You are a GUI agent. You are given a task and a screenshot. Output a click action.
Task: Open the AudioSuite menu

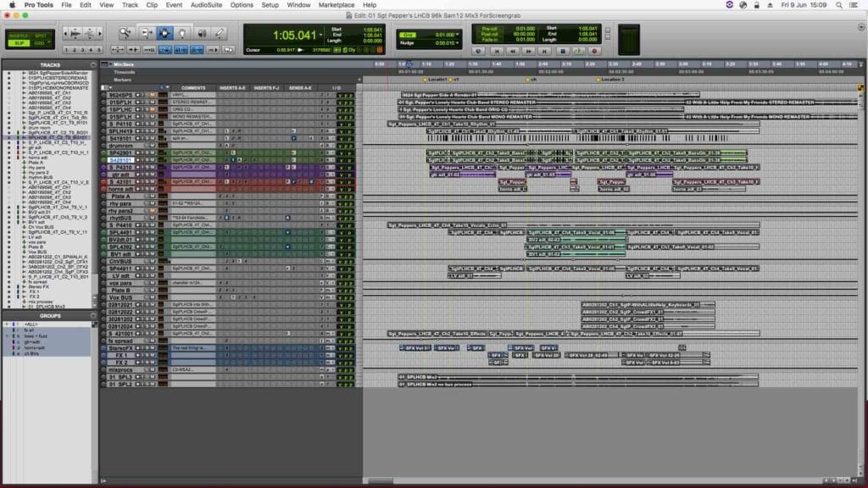click(x=206, y=5)
